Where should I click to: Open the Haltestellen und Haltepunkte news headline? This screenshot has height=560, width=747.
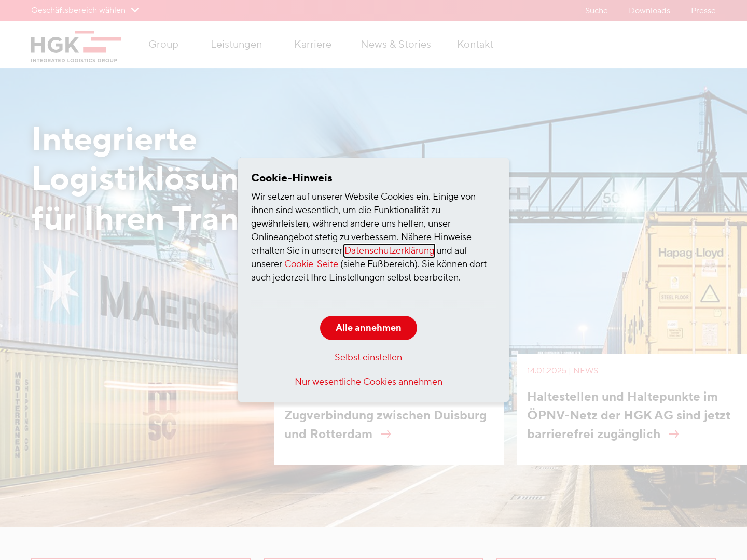coord(629,415)
